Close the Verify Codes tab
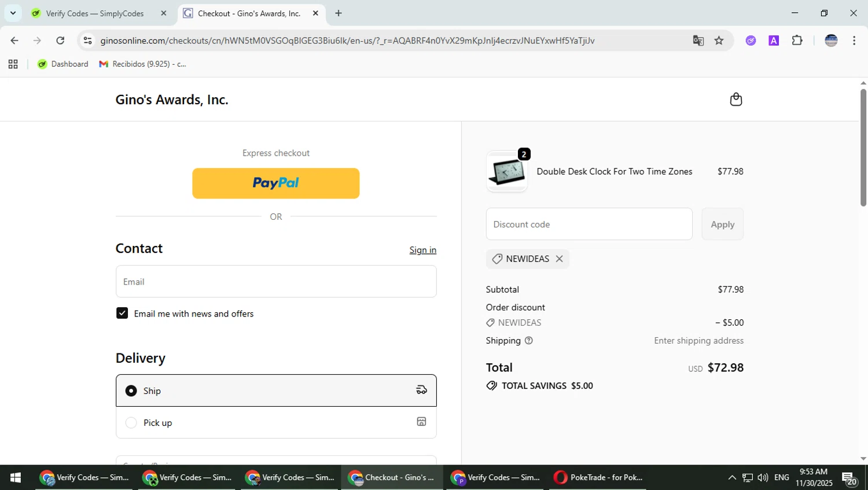 click(164, 13)
